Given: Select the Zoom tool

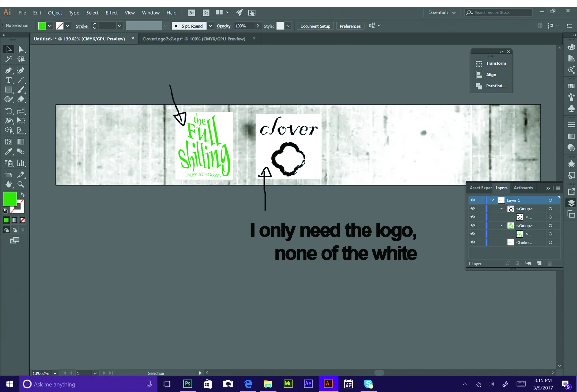Looking at the screenshot, I should click(x=21, y=184).
